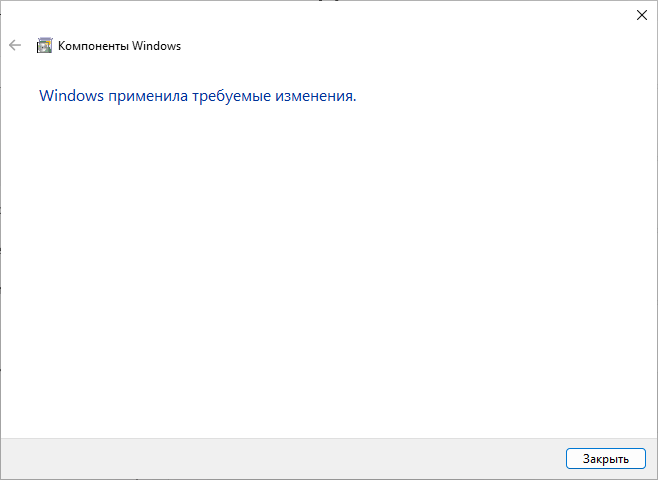658x480 pixels.
Task: Go back using the left arrow icon
Action: point(15,45)
